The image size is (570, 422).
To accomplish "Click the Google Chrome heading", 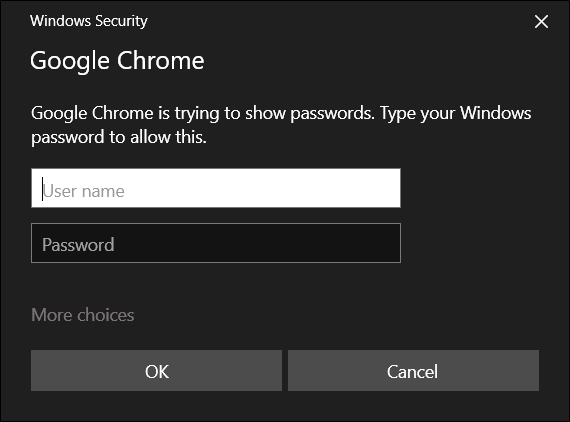I will coord(117,61).
